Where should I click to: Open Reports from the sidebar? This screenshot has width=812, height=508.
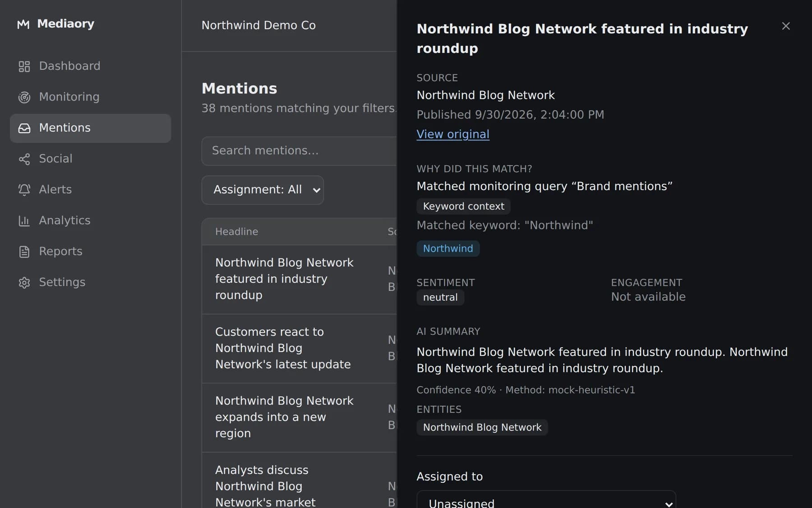90,252
